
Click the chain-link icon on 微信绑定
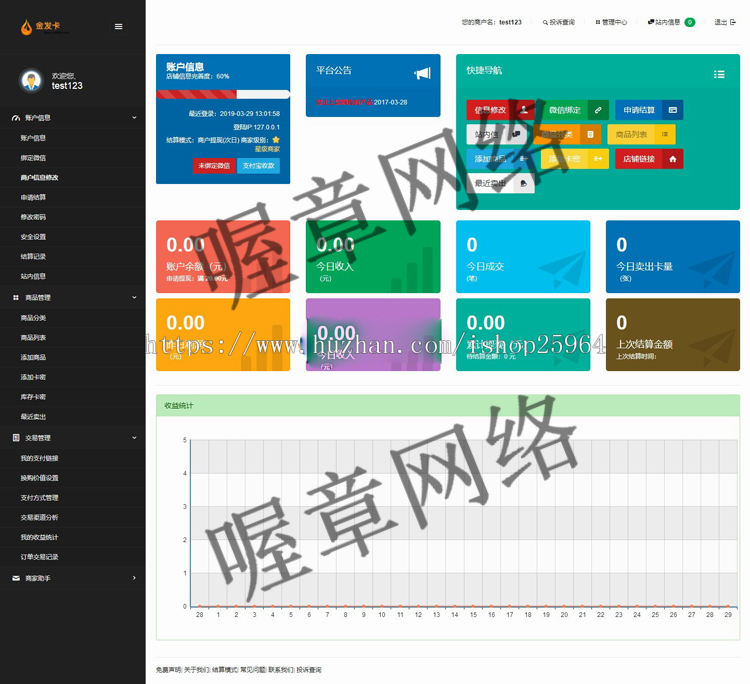coord(598,110)
